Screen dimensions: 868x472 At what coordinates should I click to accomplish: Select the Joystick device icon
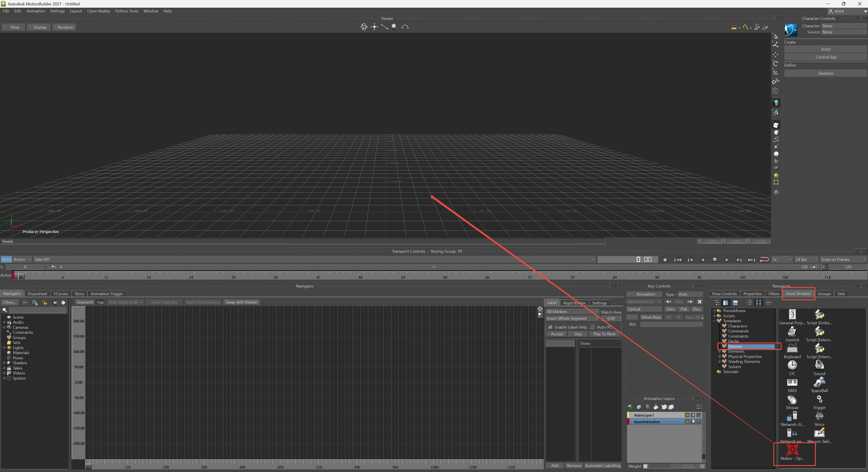[x=792, y=331]
